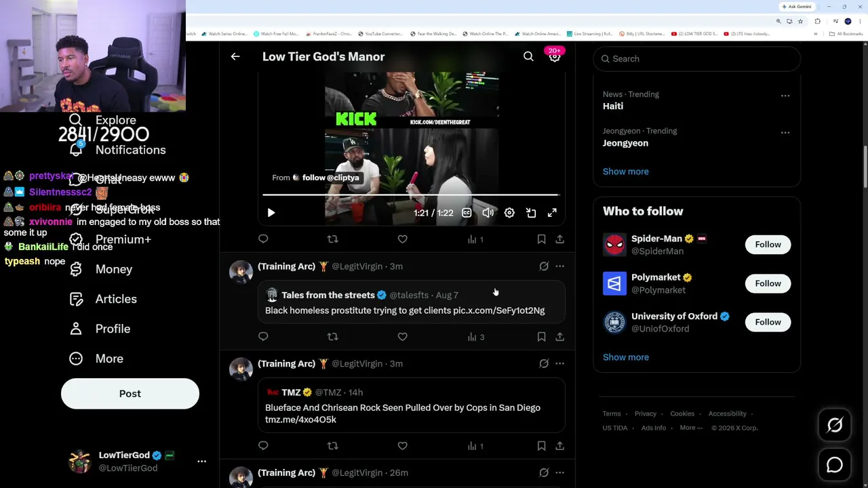This screenshot has width=868, height=488.
Task: Open the floating Grok button
Action: 835,425
